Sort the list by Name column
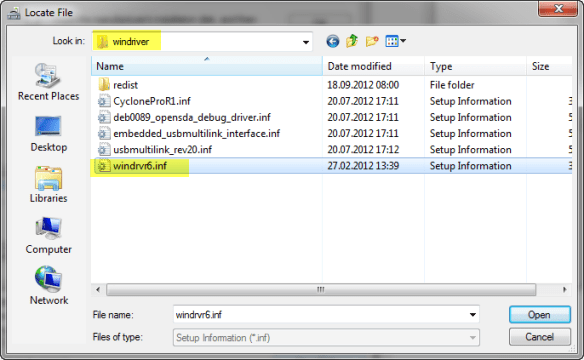Screen dimensions: 584x360 (207, 66)
